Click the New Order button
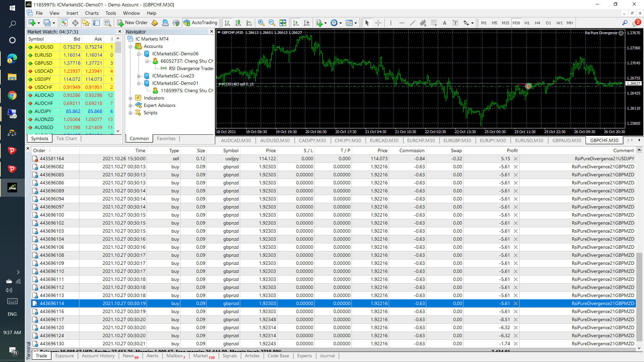644x362 pixels. point(132,23)
